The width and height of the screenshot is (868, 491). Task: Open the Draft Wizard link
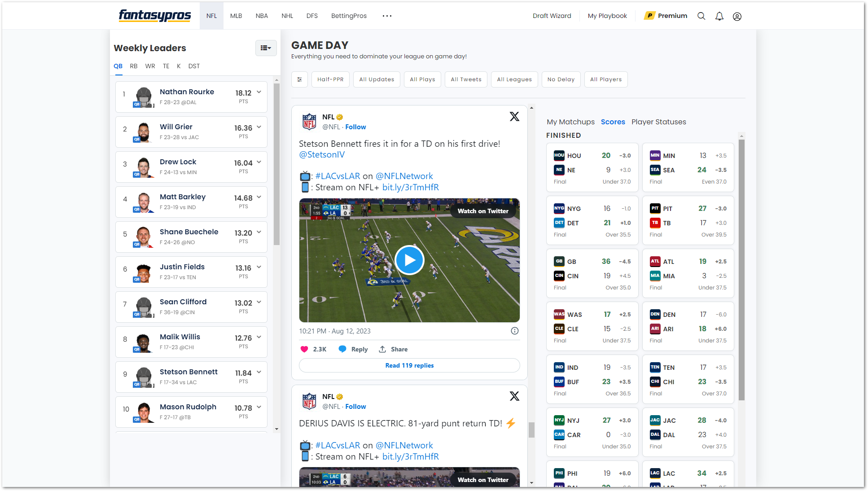pos(552,16)
